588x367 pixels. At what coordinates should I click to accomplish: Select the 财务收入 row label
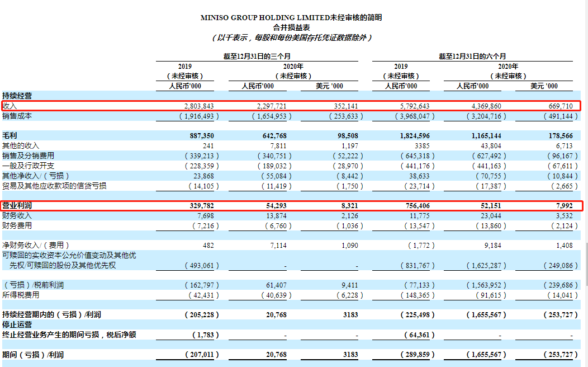point(17,215)
